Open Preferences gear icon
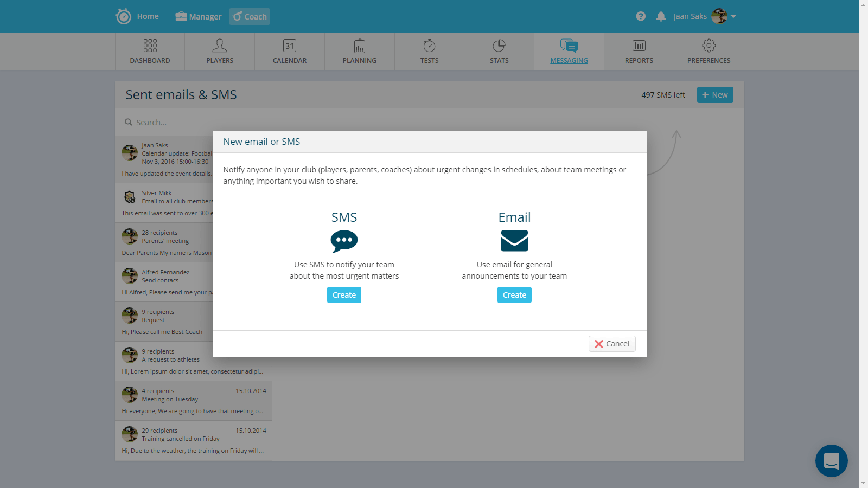The image size is (868, 488). (709, 46)
